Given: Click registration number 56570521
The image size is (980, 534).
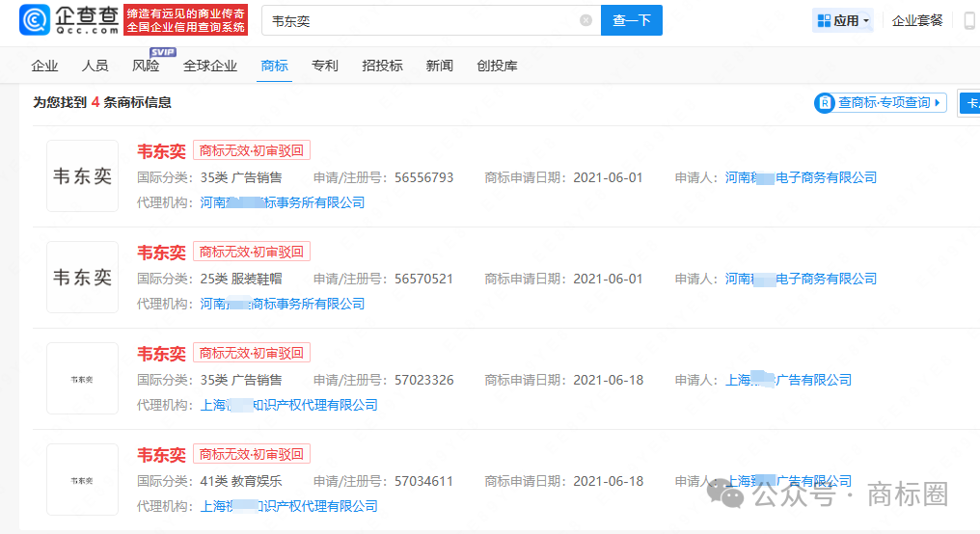Looking at the screenshot, I should (423, 279).
